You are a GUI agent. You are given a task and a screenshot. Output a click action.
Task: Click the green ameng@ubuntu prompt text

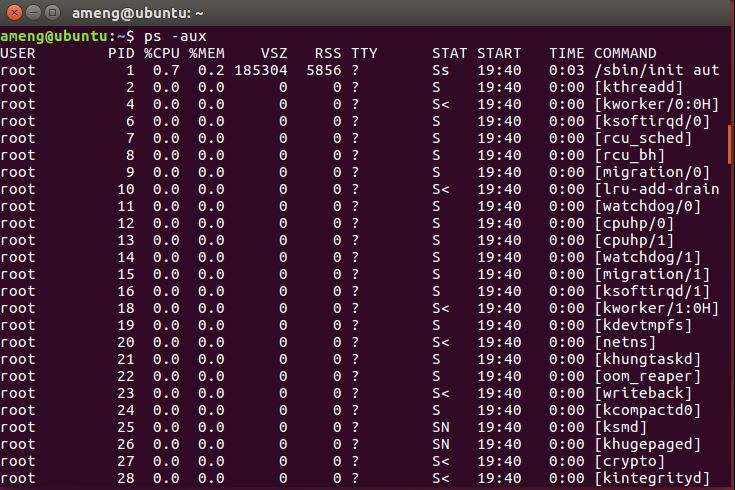point(54,36)
